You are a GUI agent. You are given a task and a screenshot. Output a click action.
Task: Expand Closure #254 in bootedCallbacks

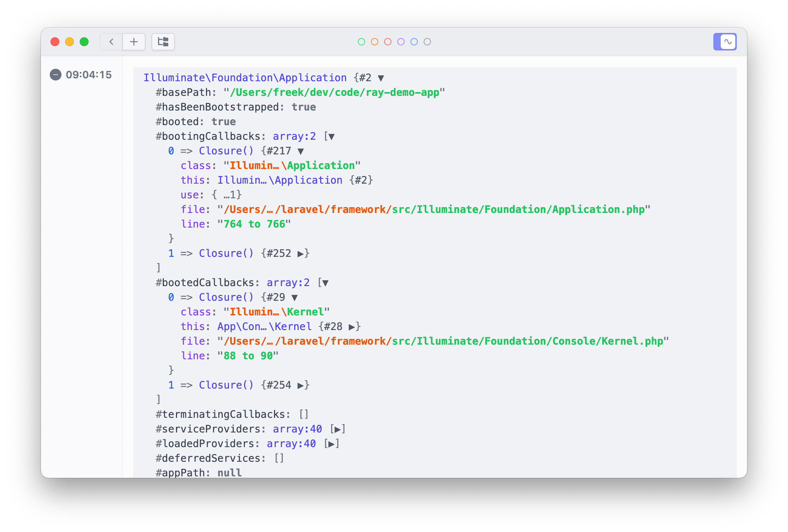click(302, 385)
